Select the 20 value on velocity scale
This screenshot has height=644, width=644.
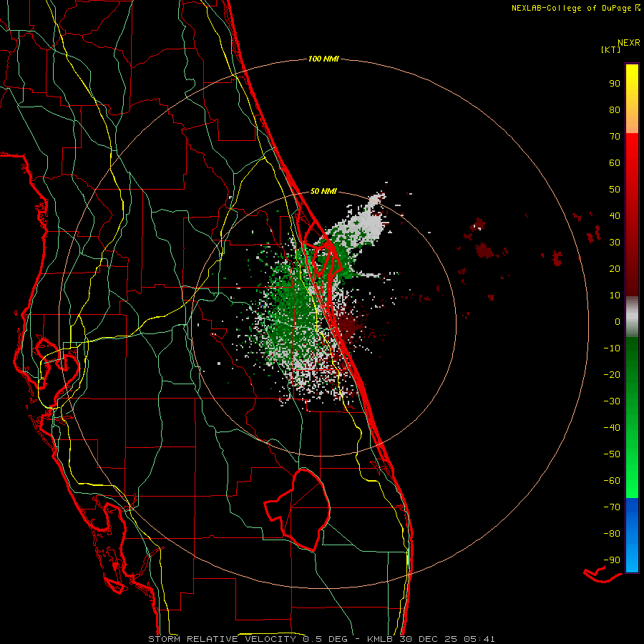tap(615, 268)
